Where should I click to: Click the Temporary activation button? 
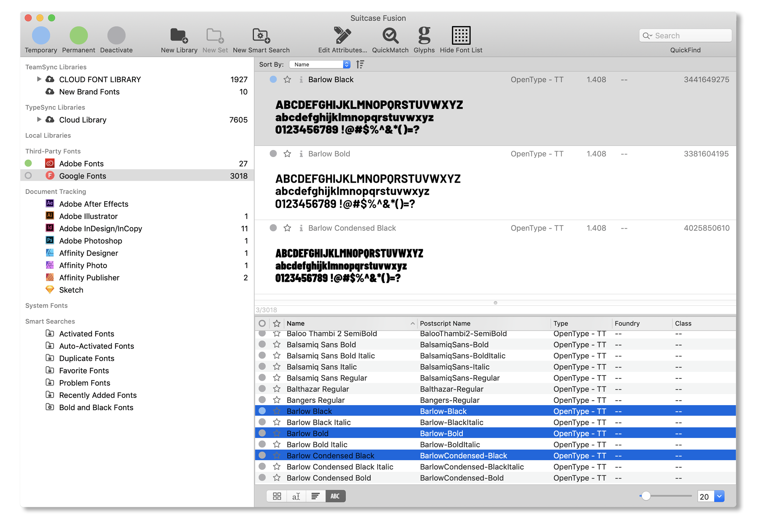pos(41,35)
